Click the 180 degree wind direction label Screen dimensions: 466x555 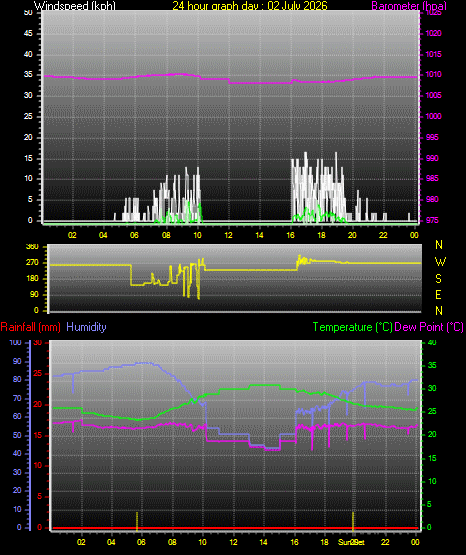pos(32,279)
